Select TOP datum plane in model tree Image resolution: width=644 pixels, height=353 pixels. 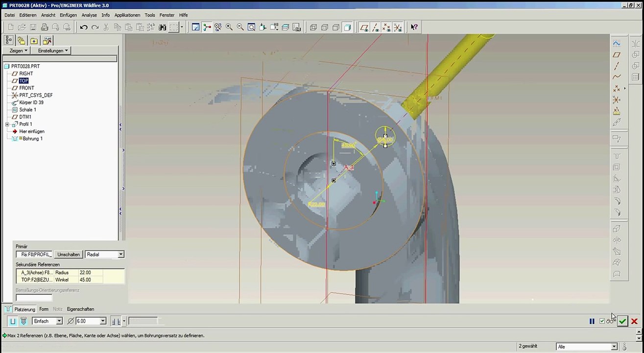click(24, 81)
